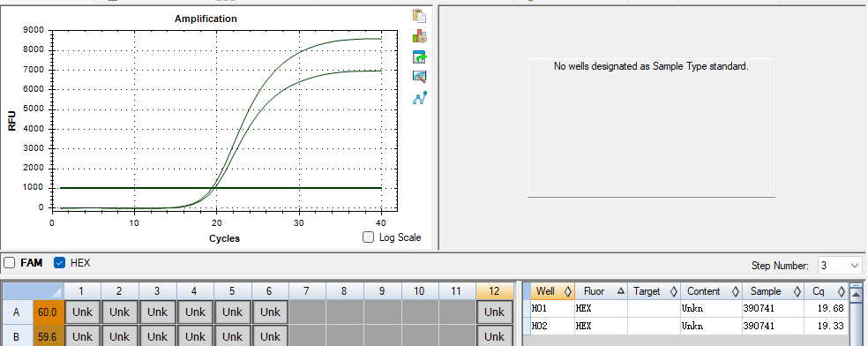Select plate column 9 header
Image resolution: width=868 pixels, height=346 pixels.
(x=382, y=290)
